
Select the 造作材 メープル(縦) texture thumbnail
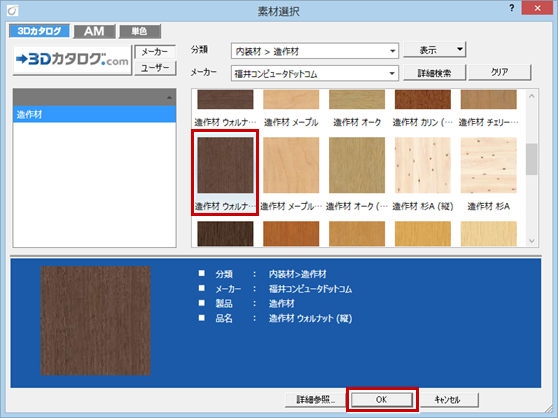(291, 165)
